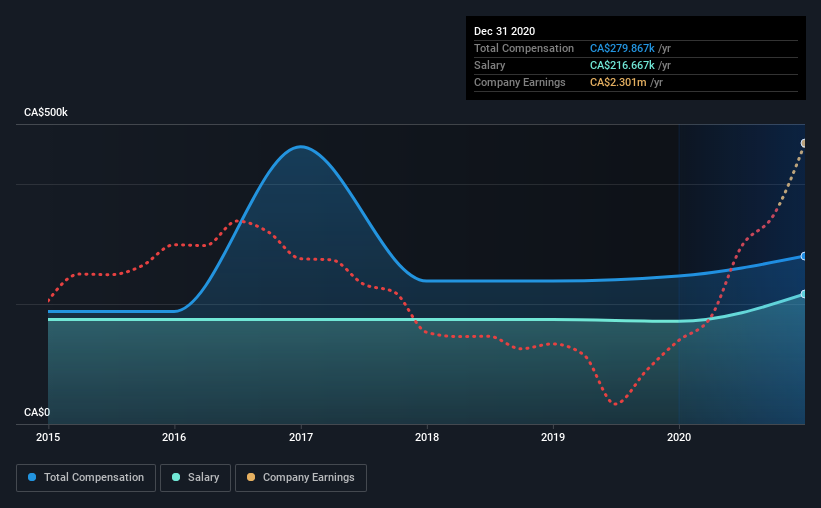This screenshot has height=508, width=821.
Task: Click the CA$216.667k salary value
Action: tap(622, 65)
